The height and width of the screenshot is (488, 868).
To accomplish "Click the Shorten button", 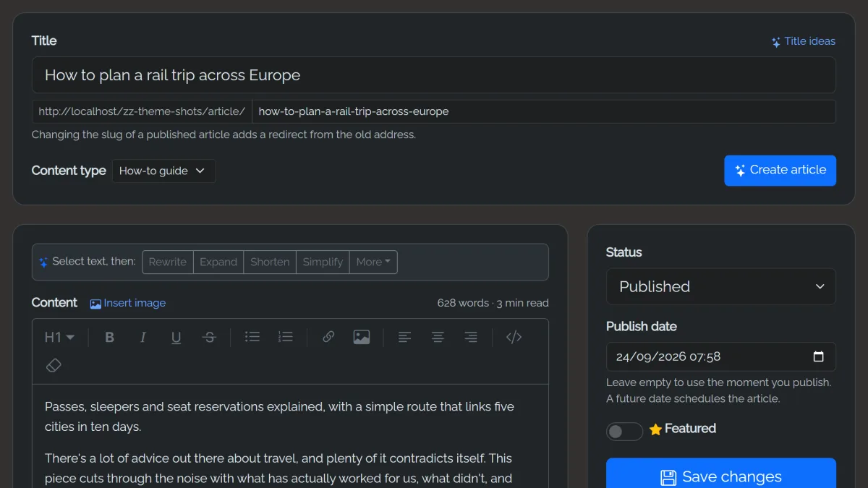I will pos(270,262).
